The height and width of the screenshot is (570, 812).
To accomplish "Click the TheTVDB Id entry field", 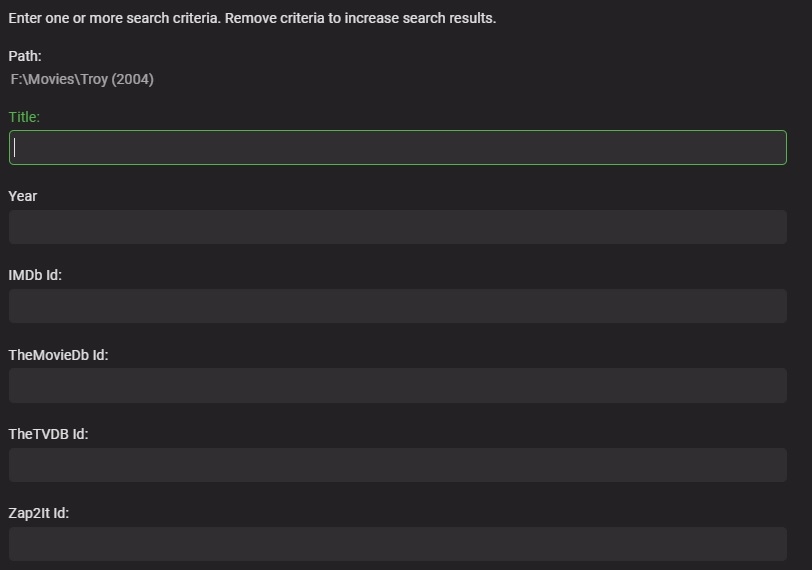I will click(398, 465).
